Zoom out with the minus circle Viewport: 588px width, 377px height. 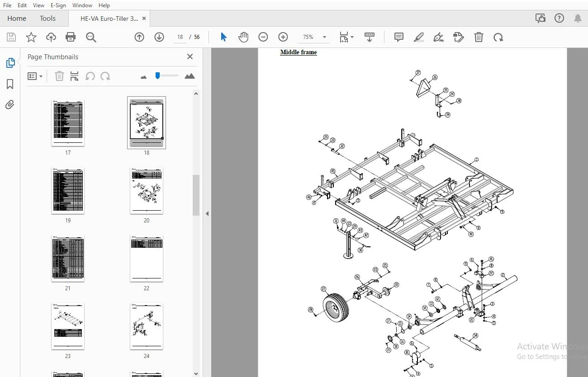tap(263, 37)
